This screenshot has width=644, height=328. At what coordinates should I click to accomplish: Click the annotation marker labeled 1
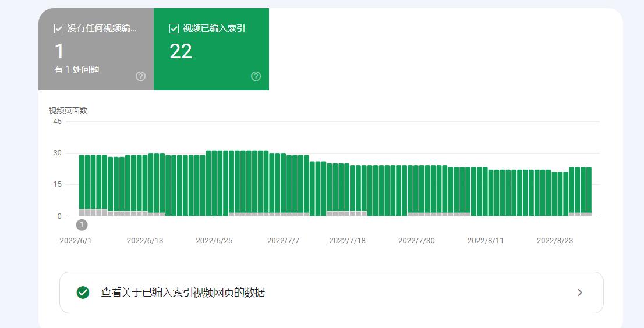tap(82, 224)
